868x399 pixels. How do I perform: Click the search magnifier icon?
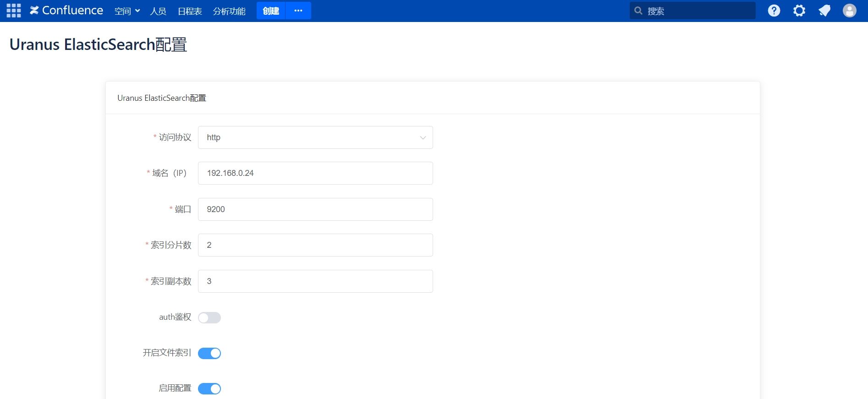[638, 11]
